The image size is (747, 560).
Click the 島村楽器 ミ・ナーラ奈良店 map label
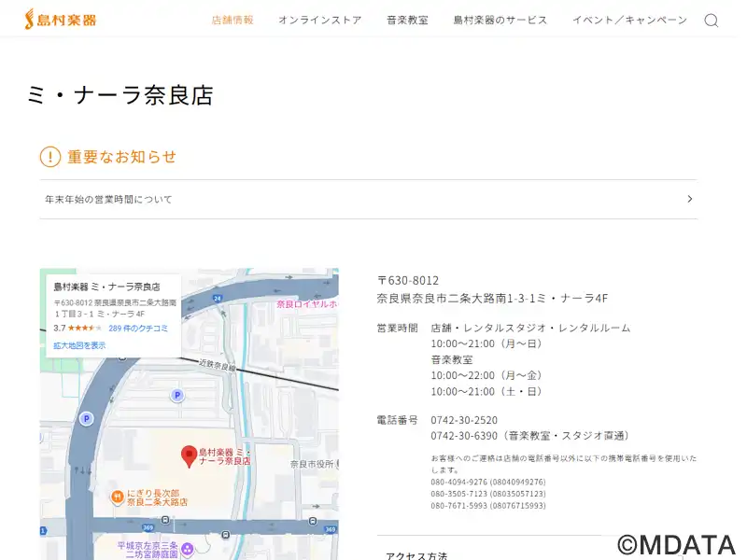pyautogui.click(x=224, y=456)
